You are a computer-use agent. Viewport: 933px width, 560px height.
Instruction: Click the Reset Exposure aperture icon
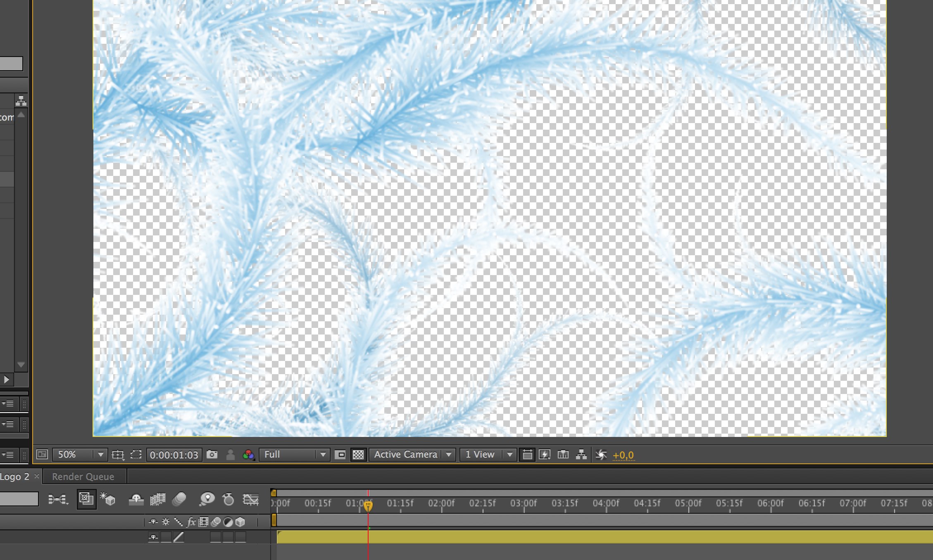[x=601, y=455]
